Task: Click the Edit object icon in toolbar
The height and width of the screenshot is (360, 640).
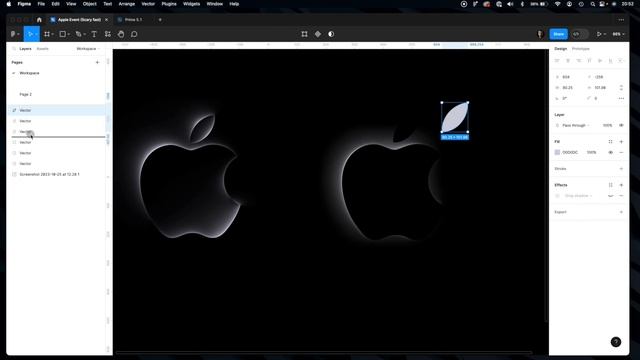Action: click(x=304, y=34)
